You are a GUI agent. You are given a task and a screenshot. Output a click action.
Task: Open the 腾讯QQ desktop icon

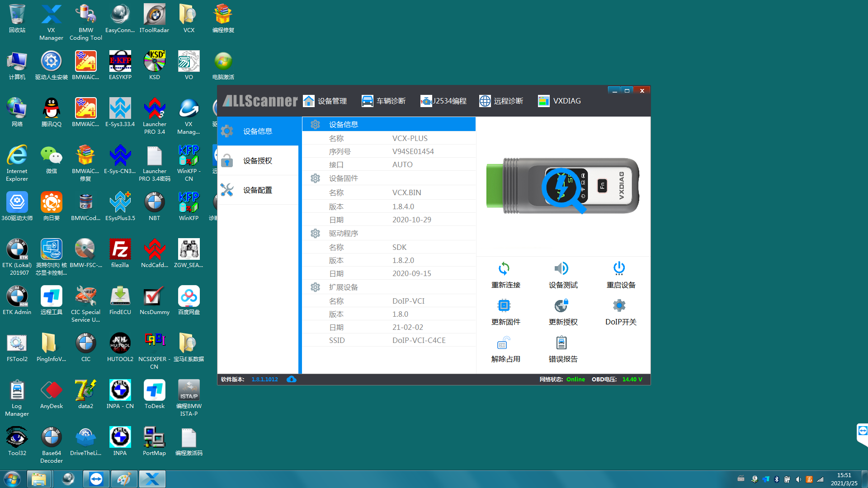click(51, 113)
